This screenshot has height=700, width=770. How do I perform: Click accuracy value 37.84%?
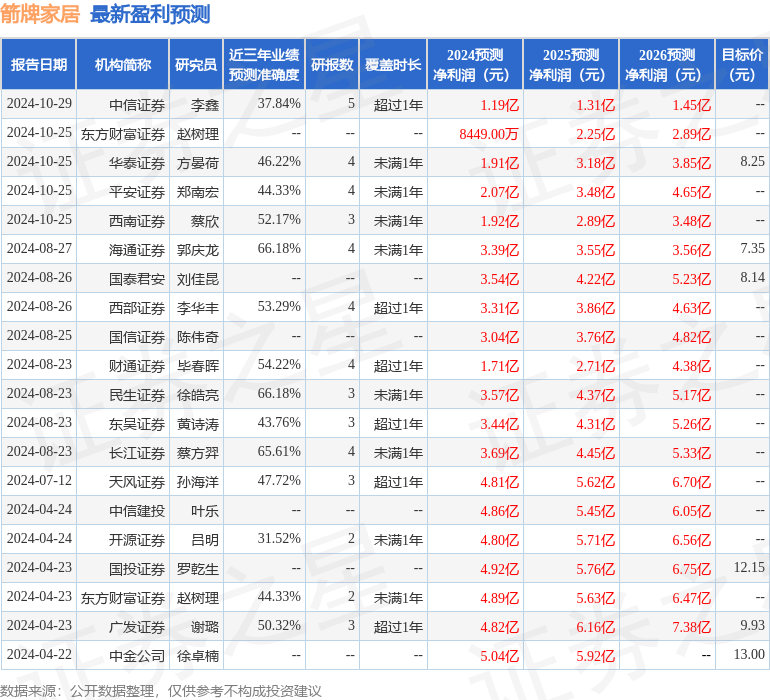click(279, 104)
